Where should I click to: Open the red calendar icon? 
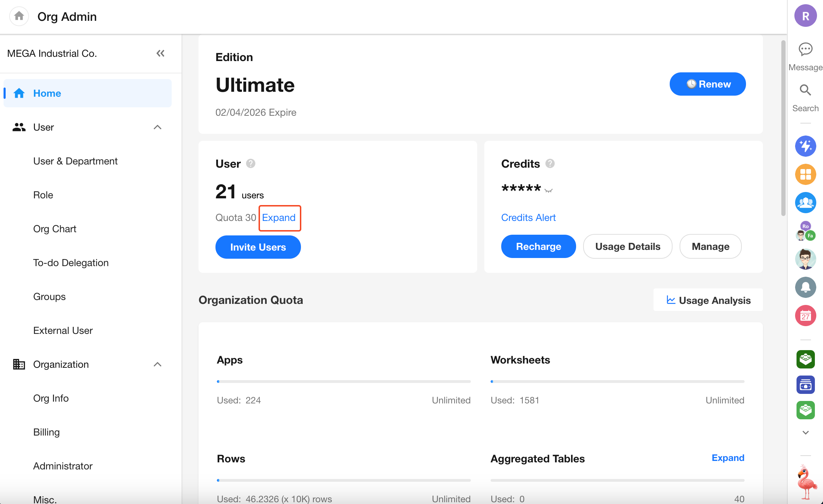[805, 315]
